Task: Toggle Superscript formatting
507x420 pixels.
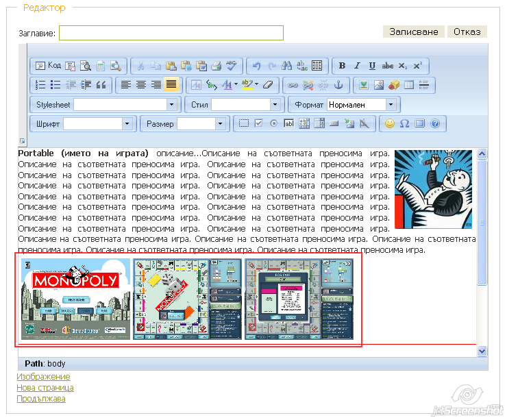Action: coord(417,66)
